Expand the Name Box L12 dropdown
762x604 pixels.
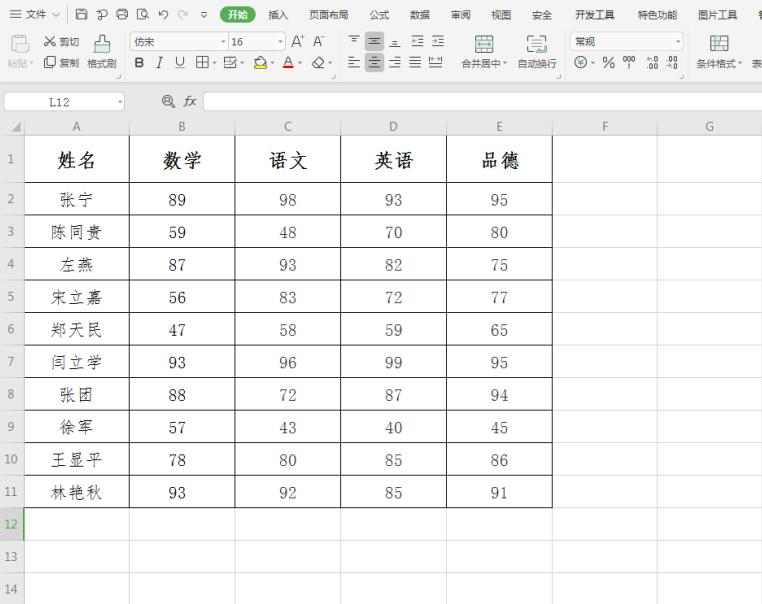[x=120, y=102]
